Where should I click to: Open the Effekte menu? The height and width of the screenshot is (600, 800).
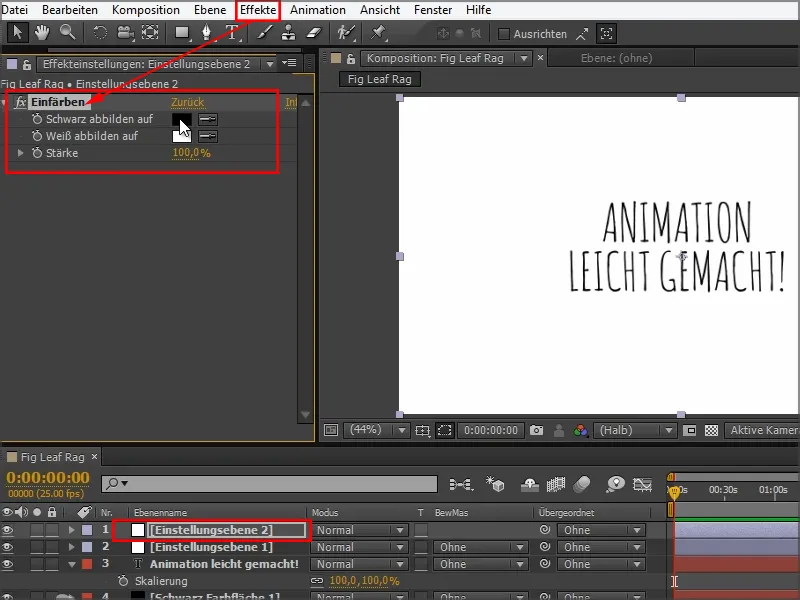[257, 10]
